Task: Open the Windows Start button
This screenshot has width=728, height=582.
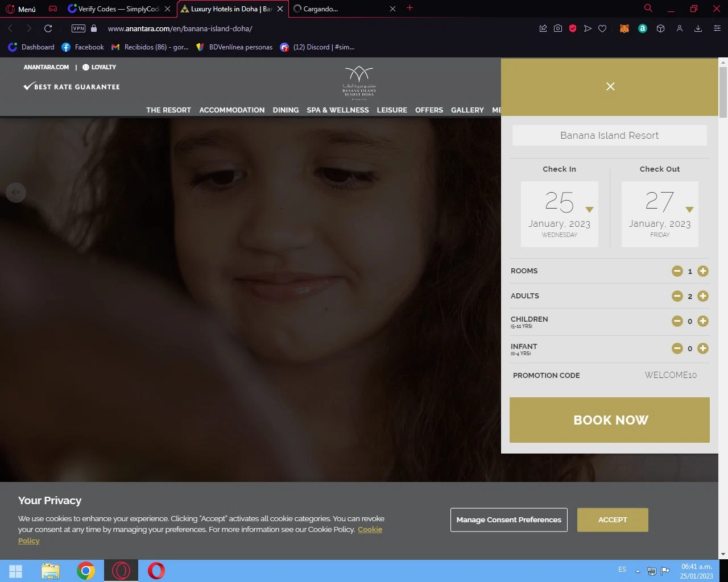Action: [15, 571]
